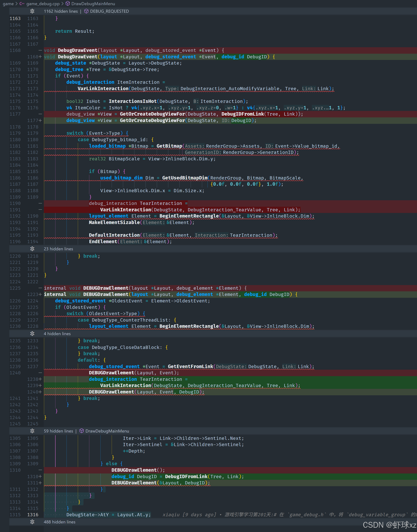Click symbol icon beside breadcrumb DrawDebugMainMenu
417x532 pixels.
[x=68, y=4]
